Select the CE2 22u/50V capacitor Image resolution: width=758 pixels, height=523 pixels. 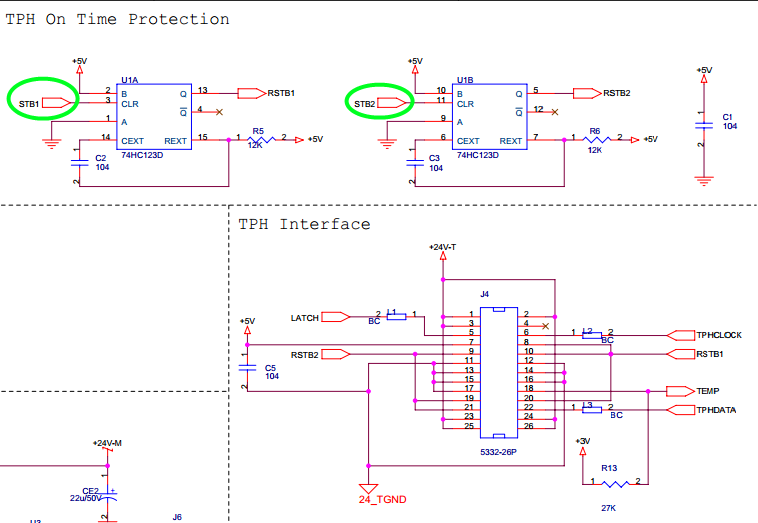(x=107, y=497)
